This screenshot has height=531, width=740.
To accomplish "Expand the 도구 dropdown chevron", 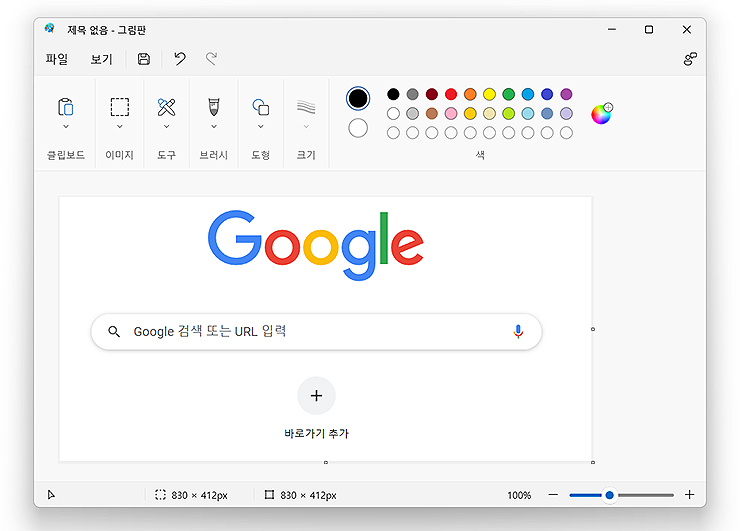I will tap(166, 126).
